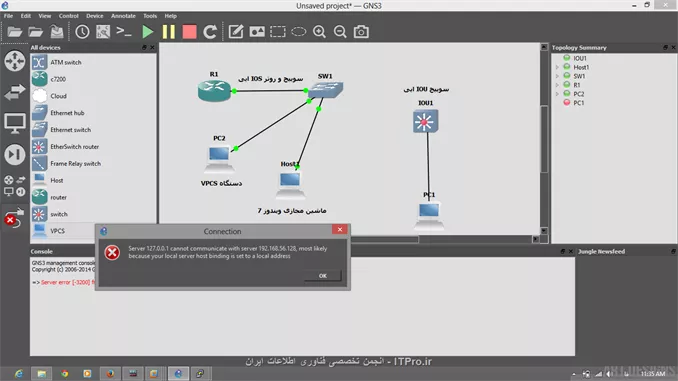
Task: Pause all devices with yellow button
Action: pyautogui.click(x=169, y=32)
